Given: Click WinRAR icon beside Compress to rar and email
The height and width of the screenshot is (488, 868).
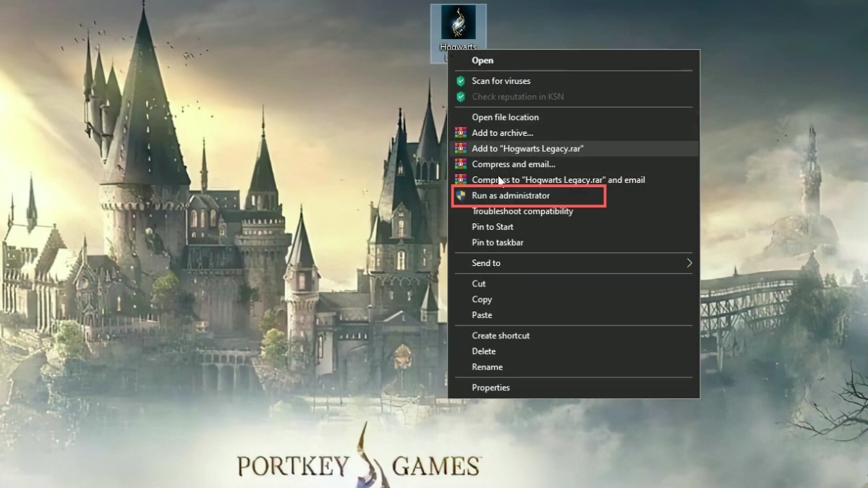Looking at the screenshot, I should click(x=461, y=180).
